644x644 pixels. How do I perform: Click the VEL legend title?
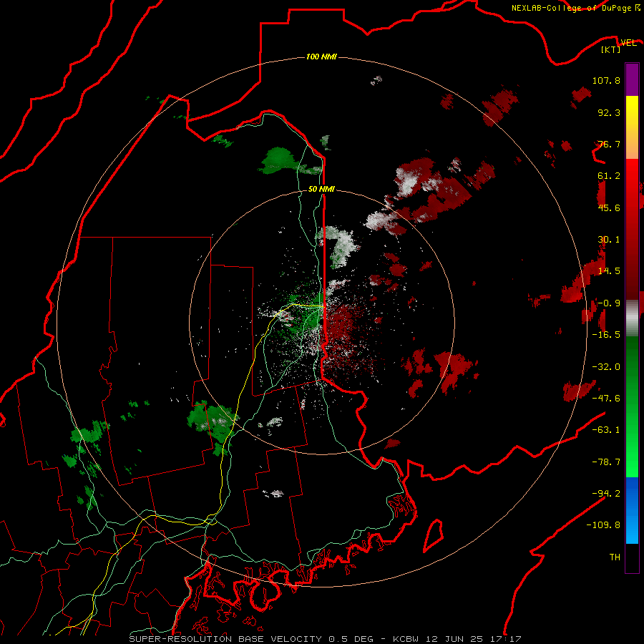[628, 43]
